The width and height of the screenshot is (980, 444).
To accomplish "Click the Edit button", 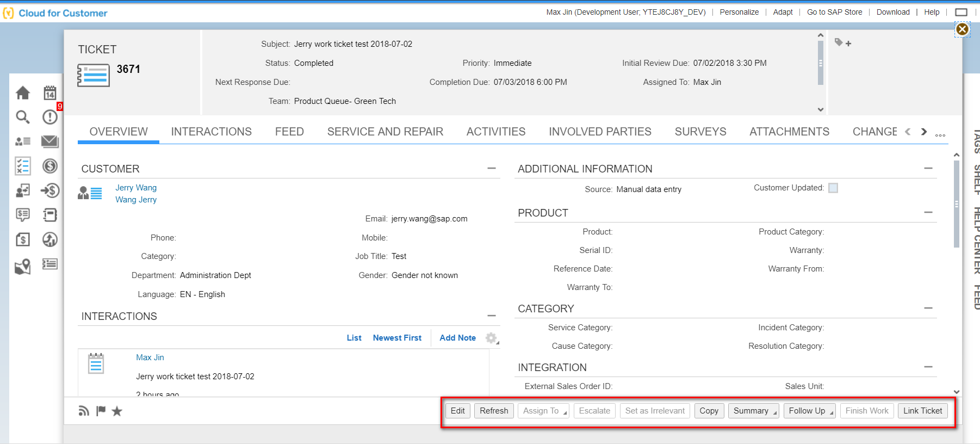I will click(x=458, y=411).
